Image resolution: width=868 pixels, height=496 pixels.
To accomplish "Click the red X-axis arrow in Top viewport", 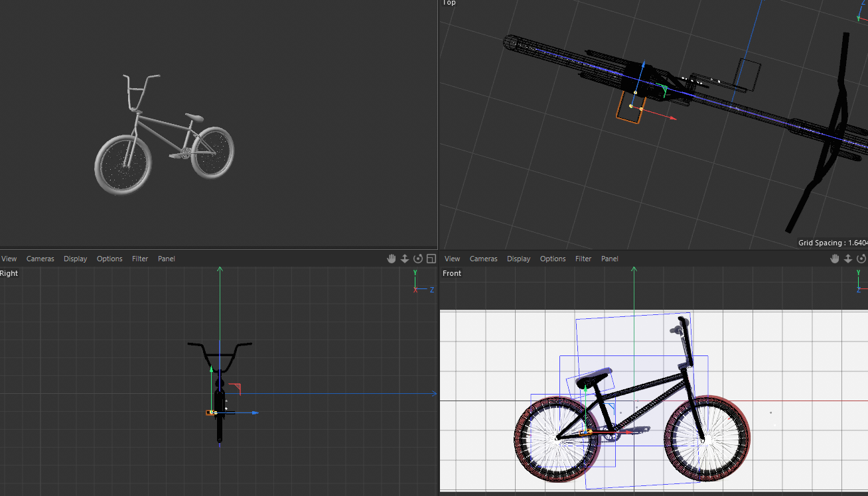I will click(x=672, y=118).
